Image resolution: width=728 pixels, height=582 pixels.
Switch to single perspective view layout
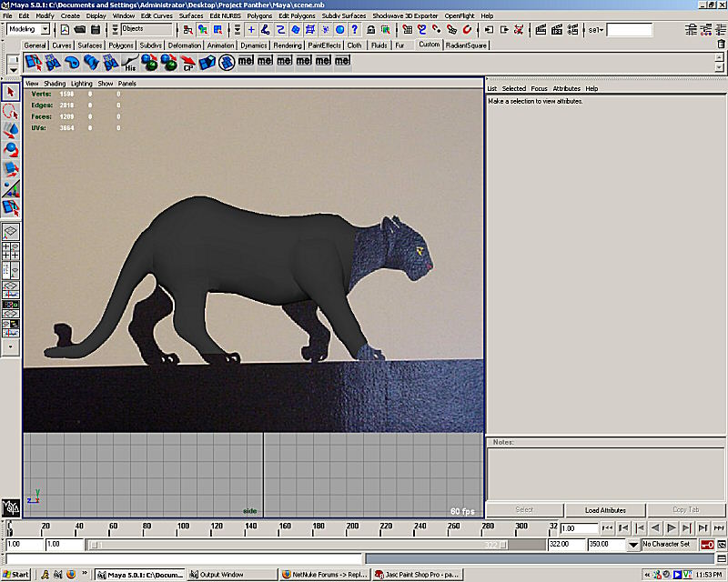tap(11, 231)
